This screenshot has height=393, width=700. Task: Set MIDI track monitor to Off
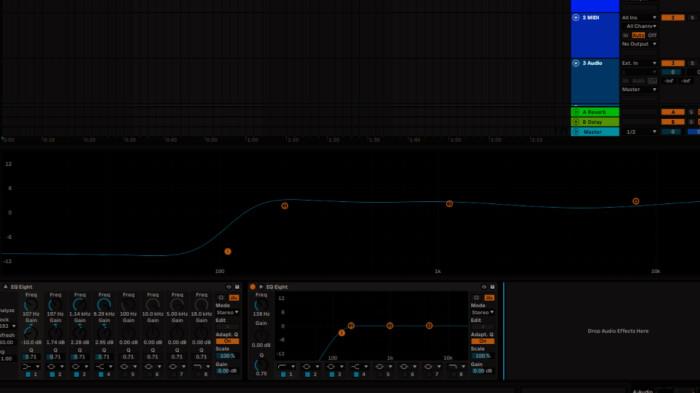[652, 35]
